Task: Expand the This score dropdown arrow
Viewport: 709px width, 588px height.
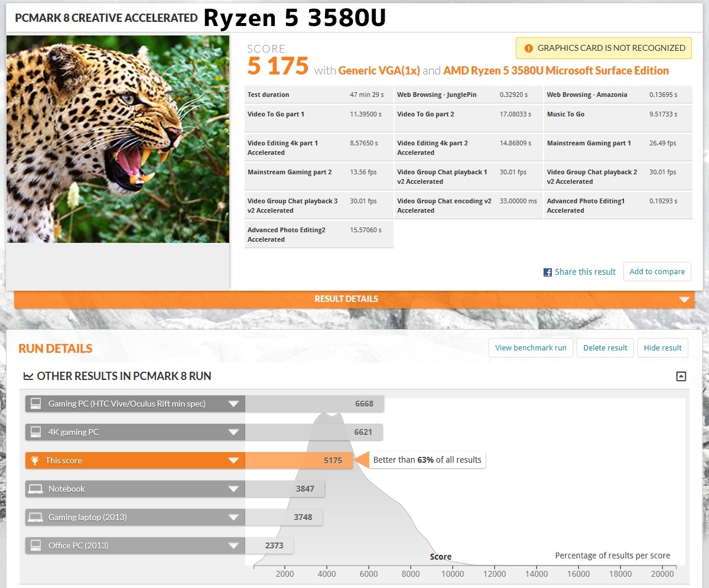Action: [x=234, y=461]
